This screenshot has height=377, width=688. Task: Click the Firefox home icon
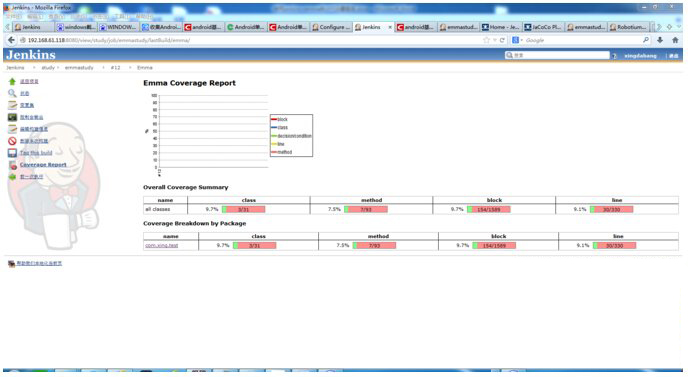point(675,40)
